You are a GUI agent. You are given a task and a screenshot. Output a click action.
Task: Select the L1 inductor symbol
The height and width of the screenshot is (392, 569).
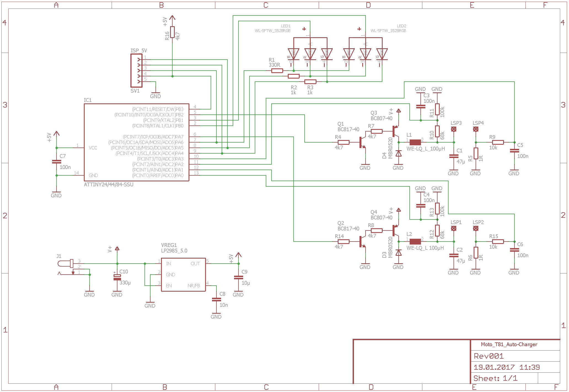tap(415, 142)
